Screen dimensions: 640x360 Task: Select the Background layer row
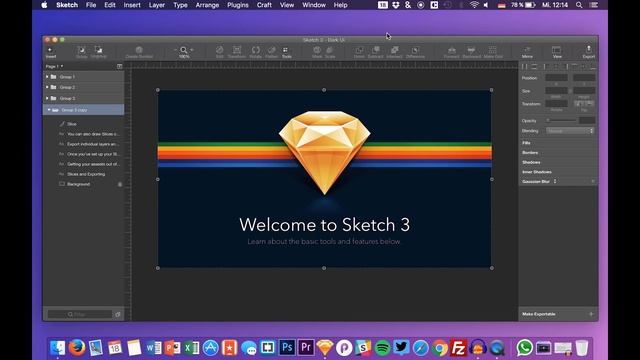pos(84,184)
